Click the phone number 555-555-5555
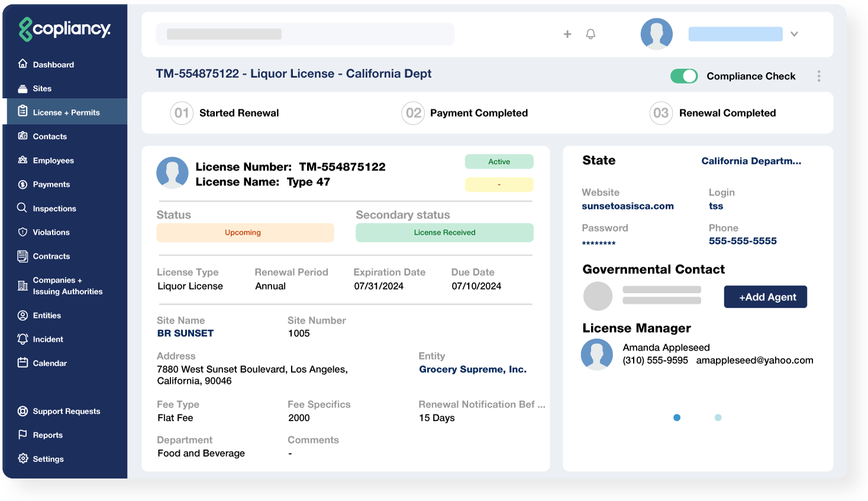Screen dimensions: 868x501 point(743,241)
